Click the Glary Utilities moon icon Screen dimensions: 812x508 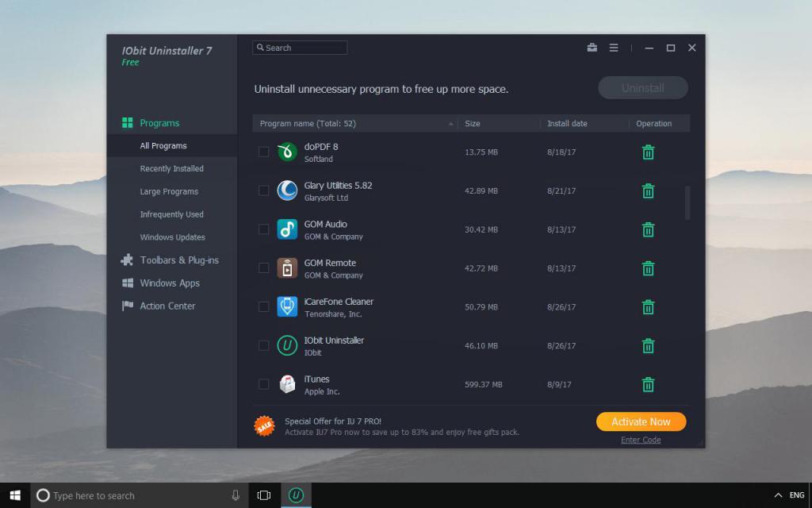[287, 190]
